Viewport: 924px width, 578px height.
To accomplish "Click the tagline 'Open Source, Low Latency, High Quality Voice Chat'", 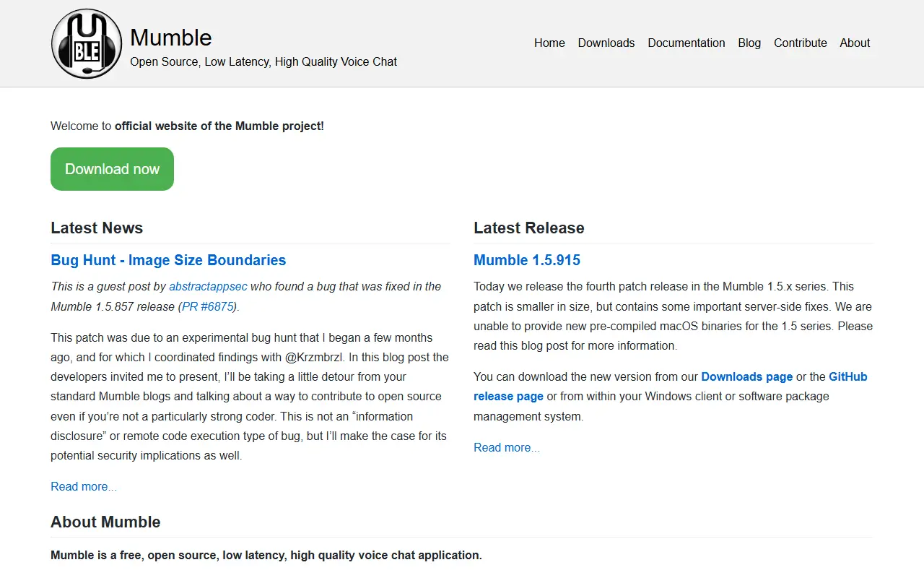I will 263,62.
